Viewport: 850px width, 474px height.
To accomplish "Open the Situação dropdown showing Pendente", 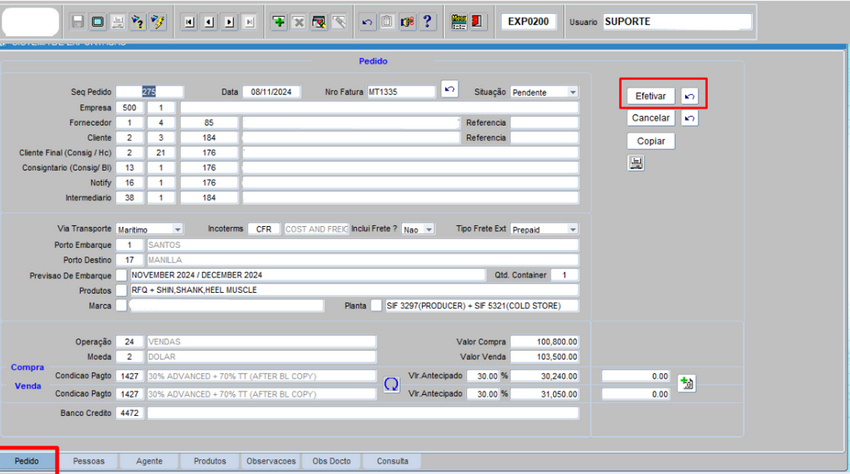I will click(572, 92).
